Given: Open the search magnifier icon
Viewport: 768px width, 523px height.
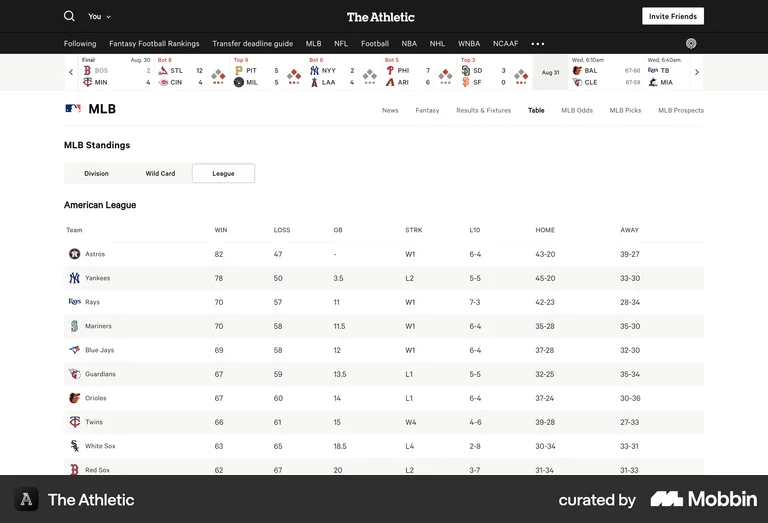Looking at the screenshot, I should point(69,16).
